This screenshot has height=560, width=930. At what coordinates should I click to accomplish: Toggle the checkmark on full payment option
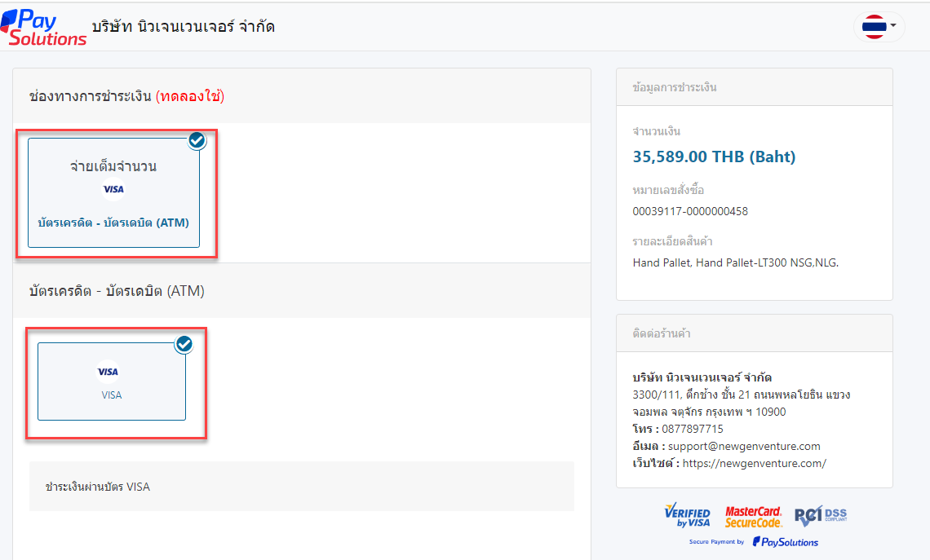197,141
